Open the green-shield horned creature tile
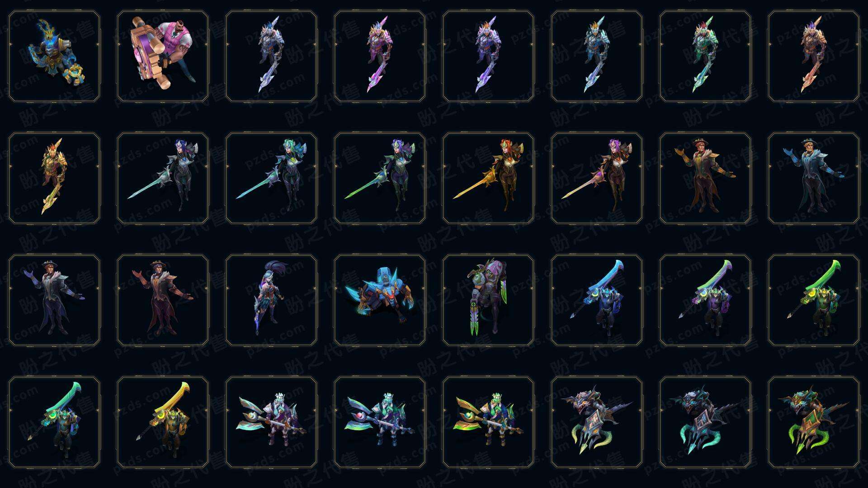The height and width of the screenshot is (488, 868). pos(814,422)
